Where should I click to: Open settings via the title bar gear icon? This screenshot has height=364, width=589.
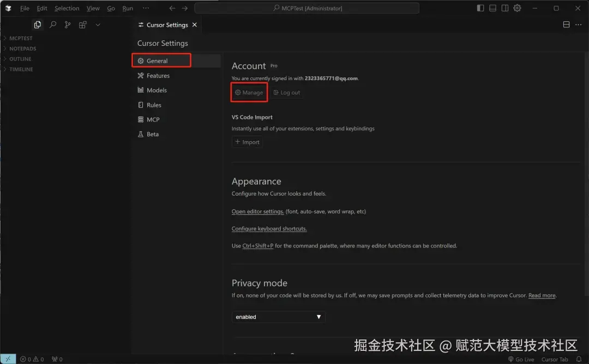pyautogui.click(x=517, y=8)
